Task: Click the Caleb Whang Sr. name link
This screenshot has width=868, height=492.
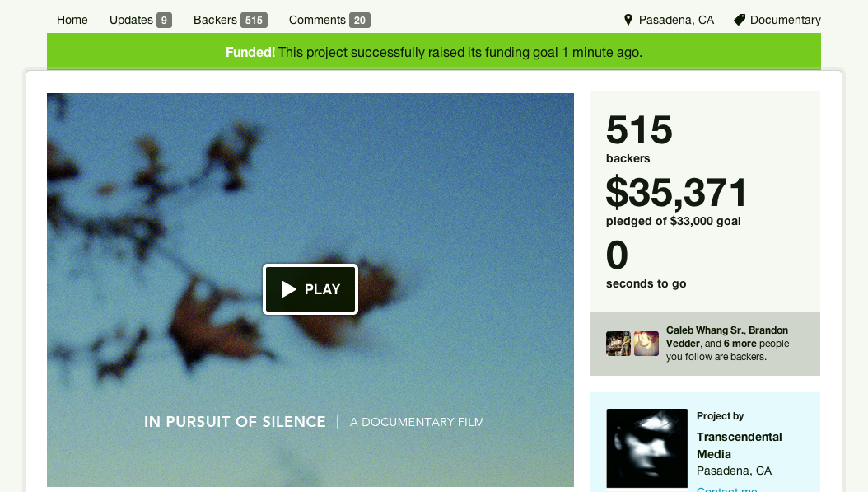Action: click(705, 330)
